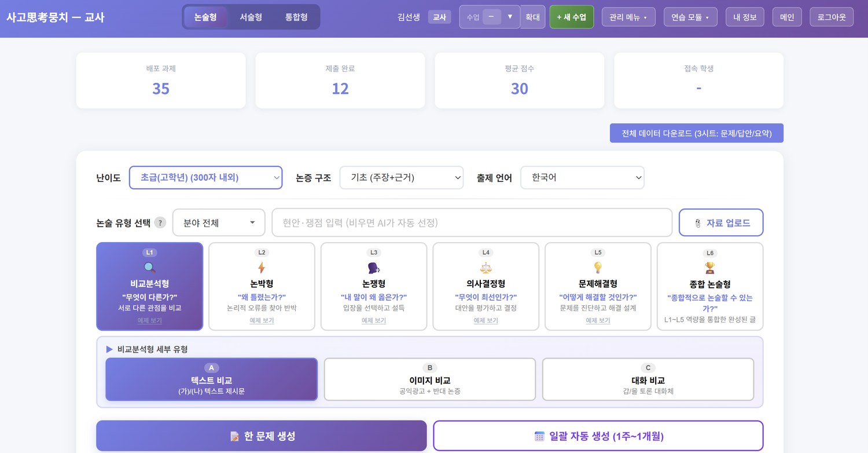This screenshot has height=453, width=868.
Task: Click the magnifier icon on 비교분석형 card
Action: point(149,268)
